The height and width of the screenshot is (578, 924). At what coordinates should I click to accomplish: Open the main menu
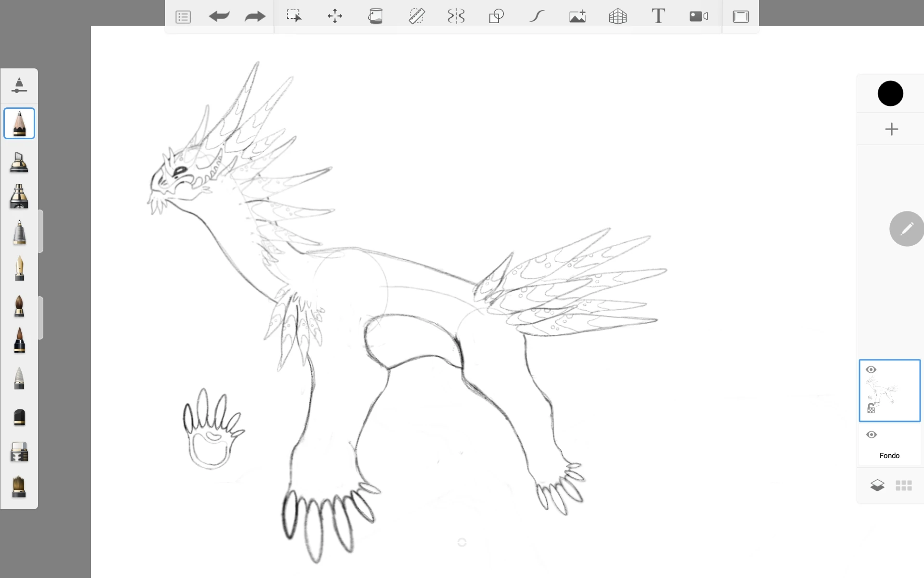coord(183,16)
